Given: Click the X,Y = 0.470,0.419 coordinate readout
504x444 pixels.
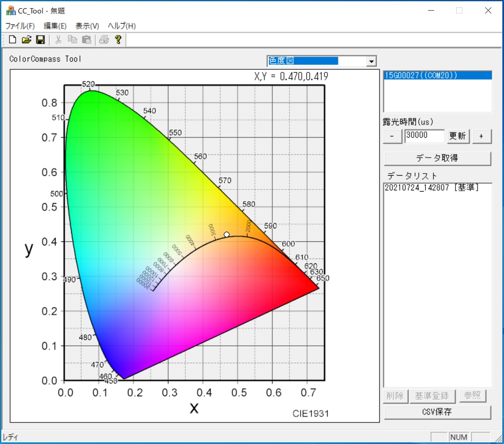Looking at the screenshot, I should point(291,76).
